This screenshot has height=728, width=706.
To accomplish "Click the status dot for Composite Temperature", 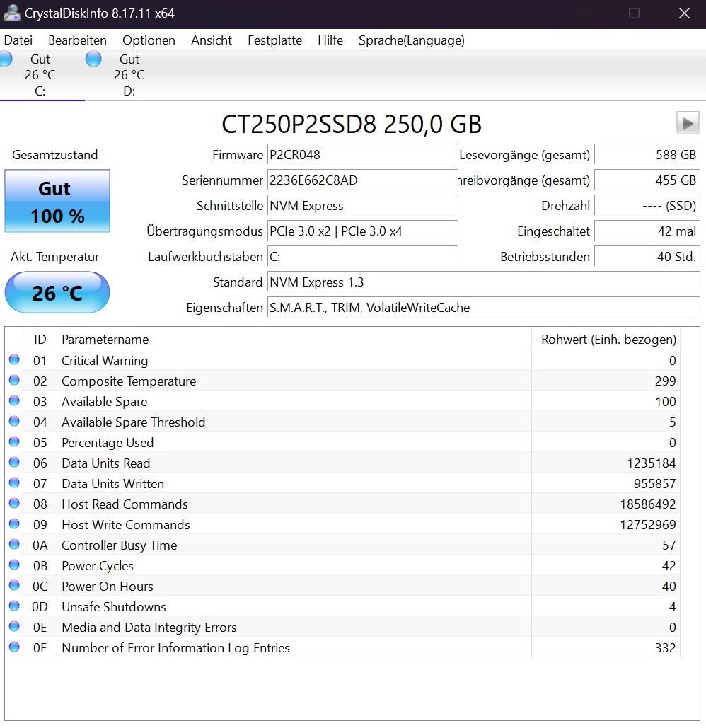I will click(x=14, y=380).
